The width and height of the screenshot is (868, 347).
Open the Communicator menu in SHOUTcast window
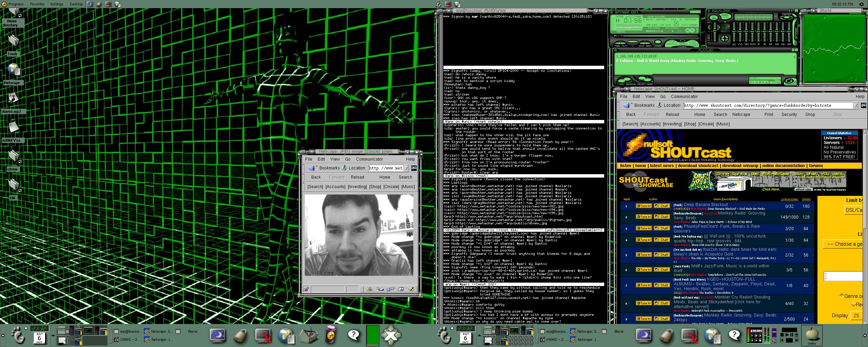pyautogui.click(x=684, y=97)
